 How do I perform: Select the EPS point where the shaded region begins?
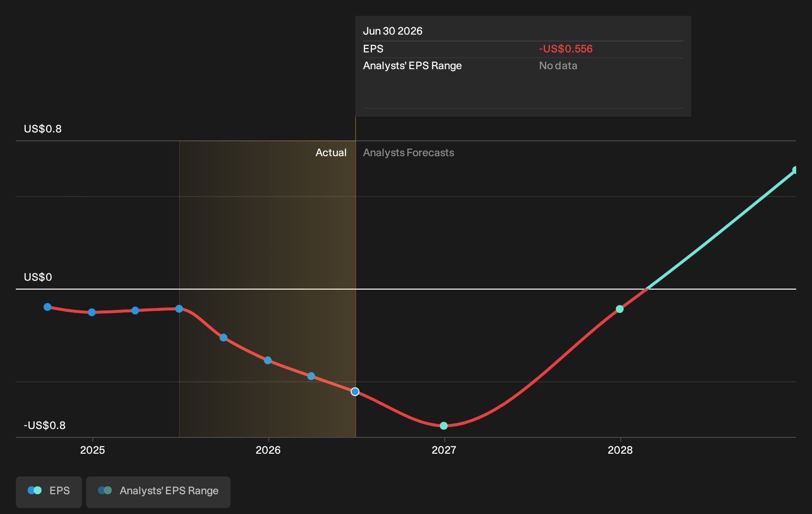179,309
